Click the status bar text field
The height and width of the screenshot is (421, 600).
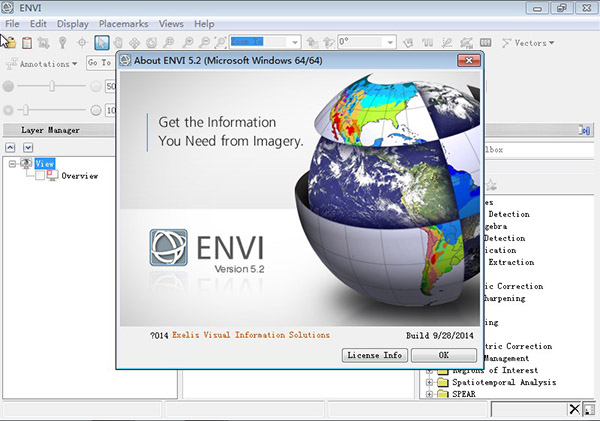pos(529,409)
